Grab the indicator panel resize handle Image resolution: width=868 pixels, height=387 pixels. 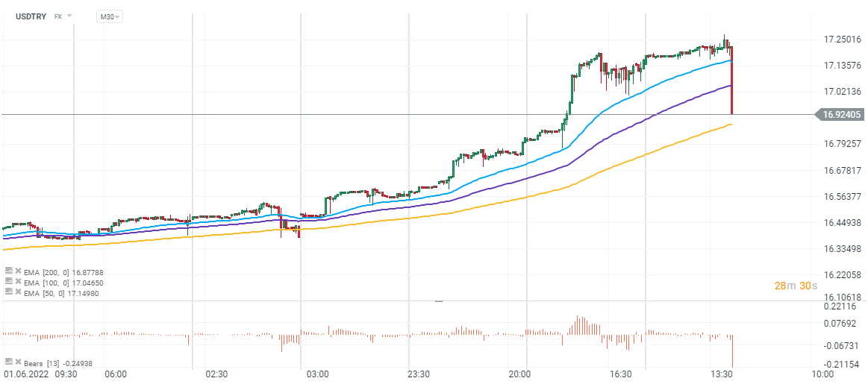[438, 301]
